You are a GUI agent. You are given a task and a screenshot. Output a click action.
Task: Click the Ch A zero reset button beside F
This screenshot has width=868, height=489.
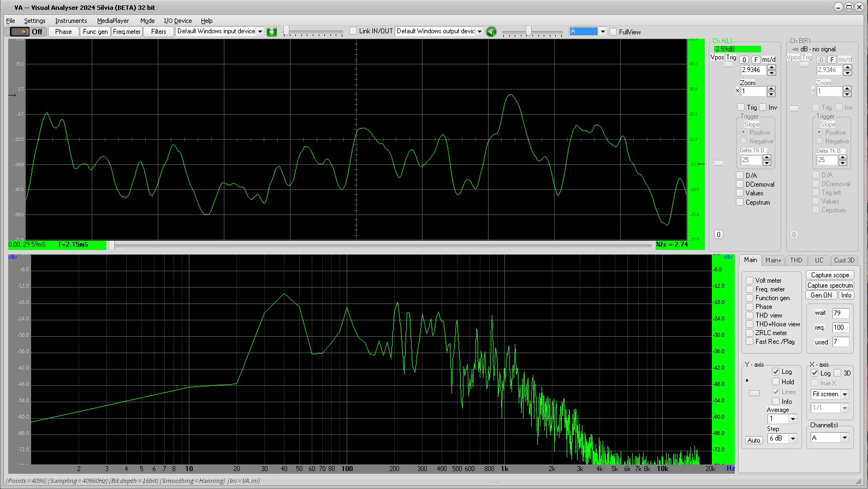click(744, 59)
